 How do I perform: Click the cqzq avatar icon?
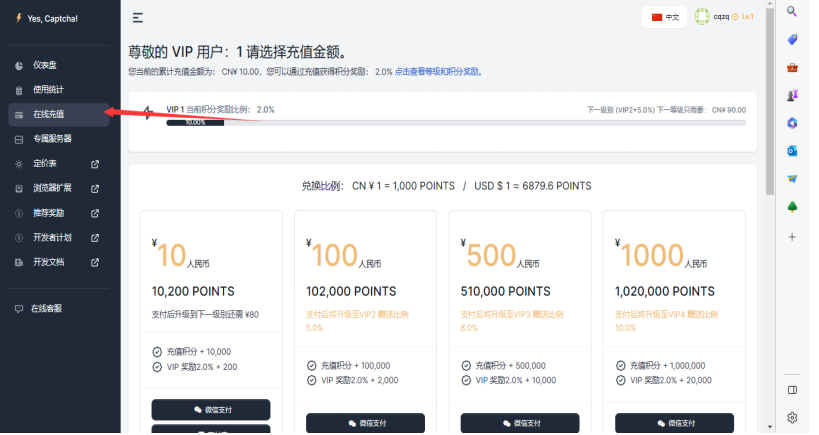(702, 17)
